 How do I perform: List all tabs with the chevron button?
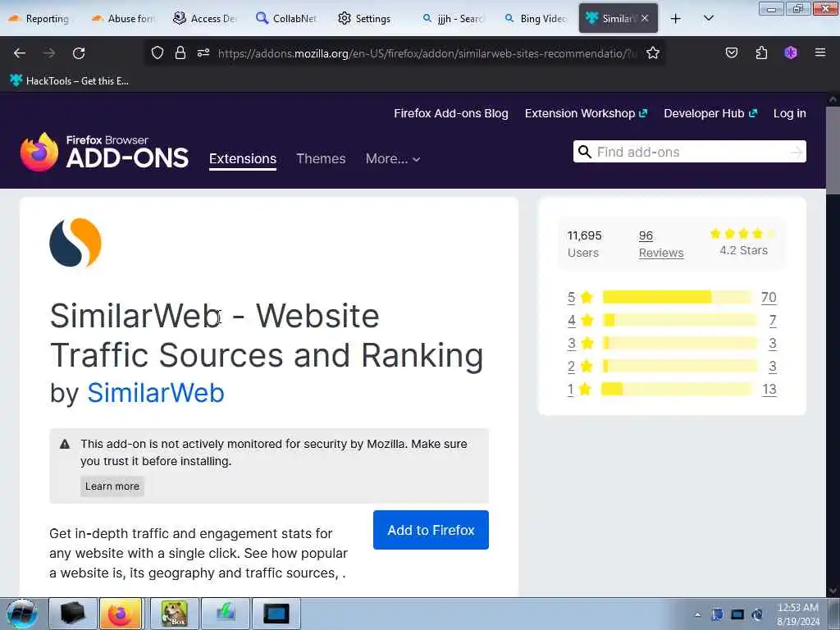(x=708, y=18)
